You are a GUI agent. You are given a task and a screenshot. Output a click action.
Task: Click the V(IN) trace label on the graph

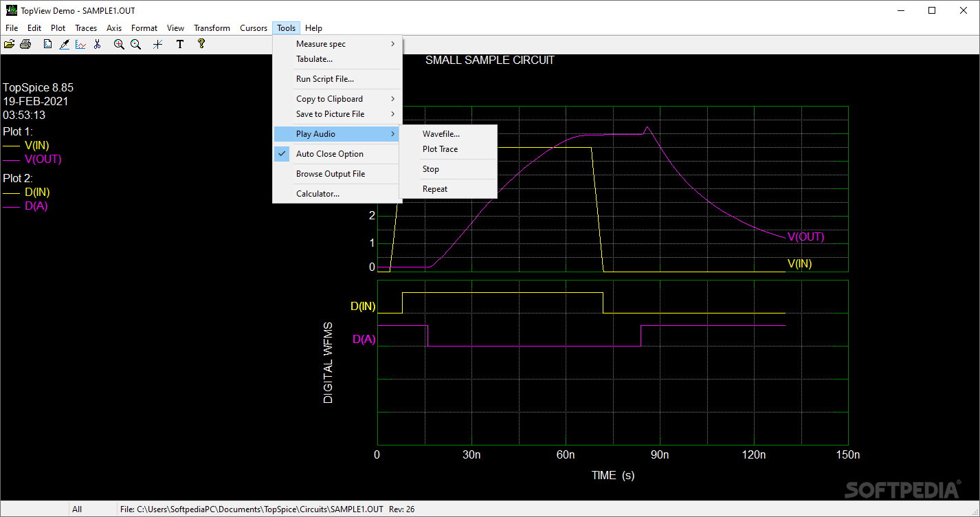800,264
